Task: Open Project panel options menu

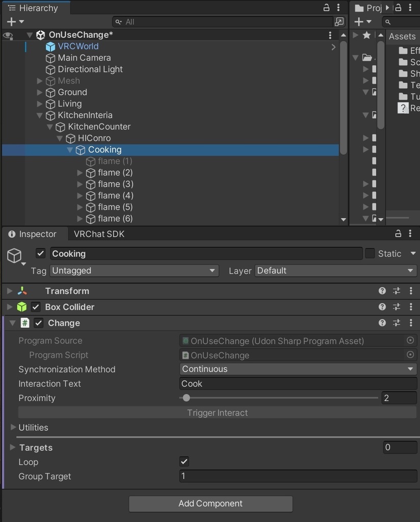Action: click(x=410, y=8)
